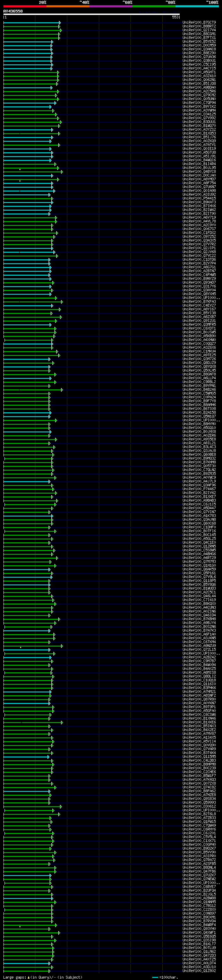Viewport: 222px width, 980px height.
Task: Click the Large gaps legend text
Action: (x=43, y=977)
